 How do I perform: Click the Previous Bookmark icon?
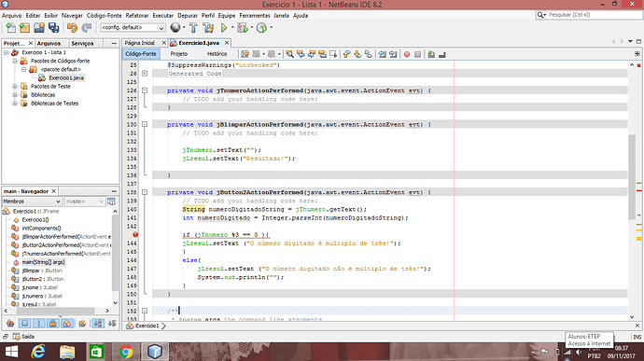346,54
